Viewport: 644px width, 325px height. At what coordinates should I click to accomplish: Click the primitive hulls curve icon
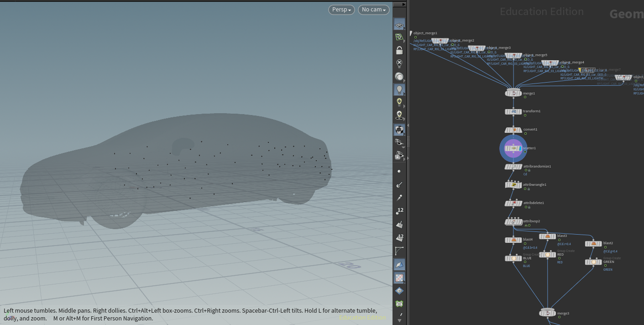point(399,251)
